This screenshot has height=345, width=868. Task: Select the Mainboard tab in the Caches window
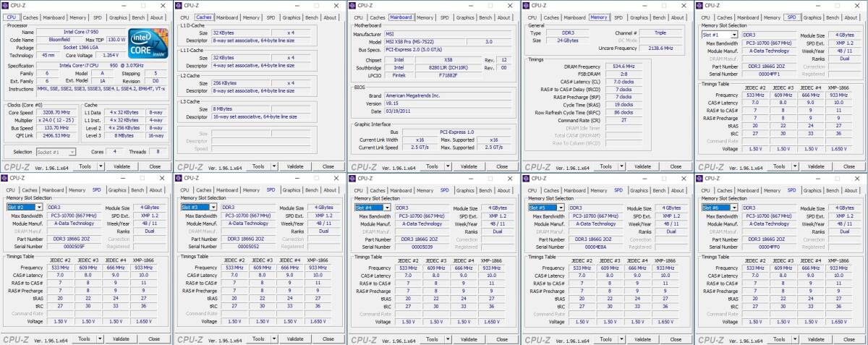tap(227, 17)
